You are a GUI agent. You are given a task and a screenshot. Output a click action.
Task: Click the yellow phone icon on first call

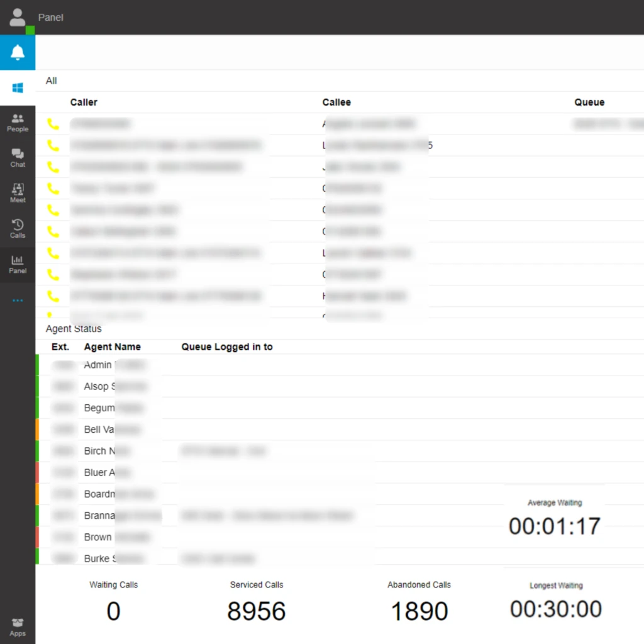pyautogui.click(x=53, y=123)
